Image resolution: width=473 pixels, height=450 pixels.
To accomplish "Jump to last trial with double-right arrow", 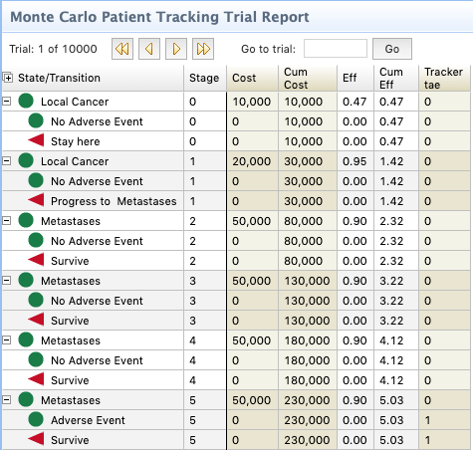I will (x=203, y=49).
